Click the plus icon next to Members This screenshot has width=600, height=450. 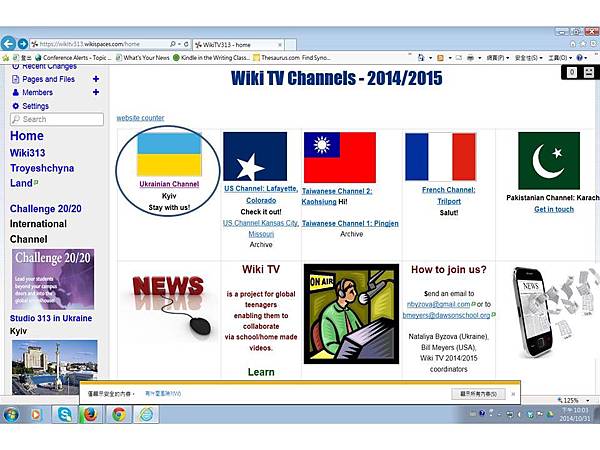96,92
